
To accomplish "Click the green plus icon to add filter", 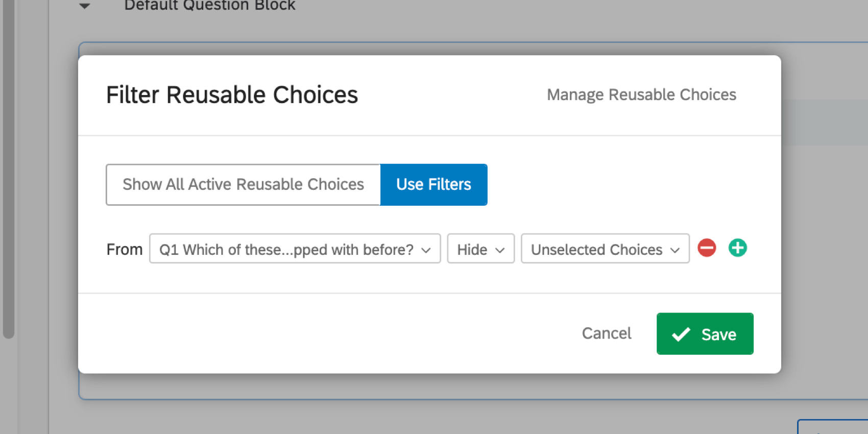I will [737, 248].
